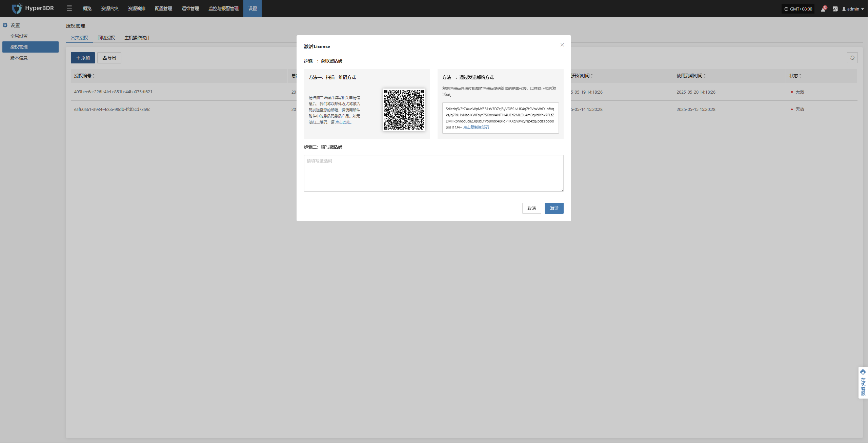Close the 激活License dialog with X
The height and width of the screenshot is (443, 868).
point(562,45)
